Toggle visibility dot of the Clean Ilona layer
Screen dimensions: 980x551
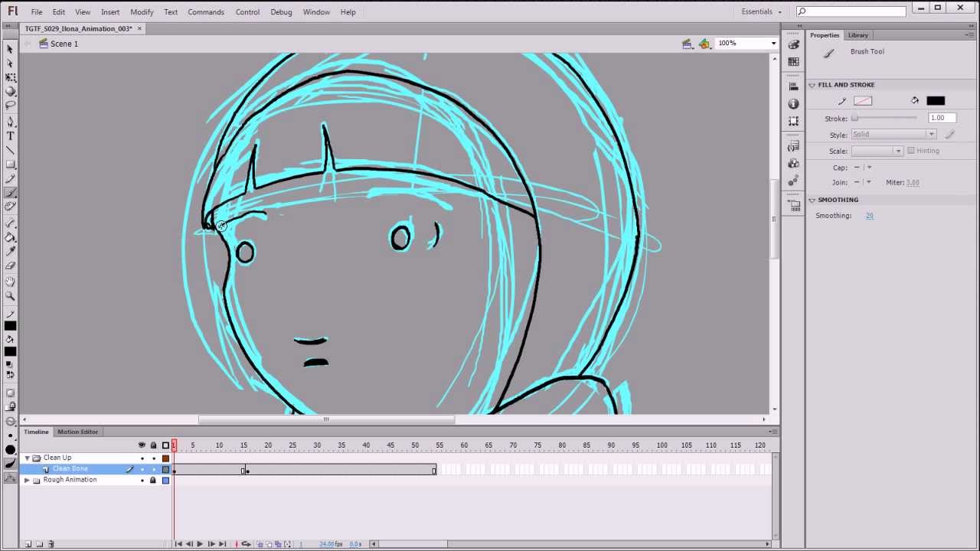pos(142,469)
